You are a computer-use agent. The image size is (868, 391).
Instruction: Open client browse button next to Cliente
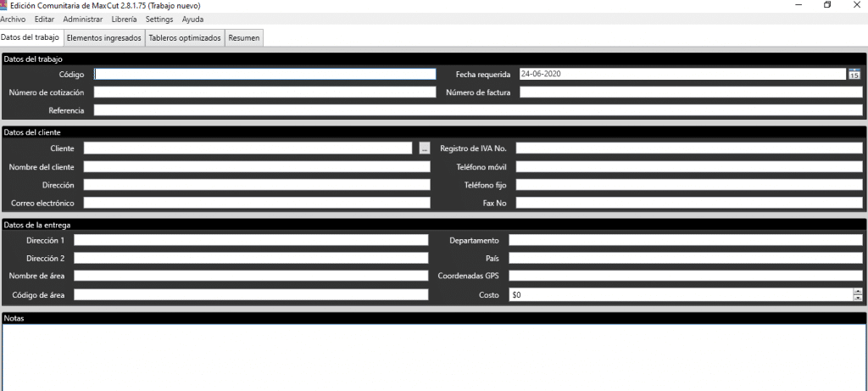tap(425, 148)
